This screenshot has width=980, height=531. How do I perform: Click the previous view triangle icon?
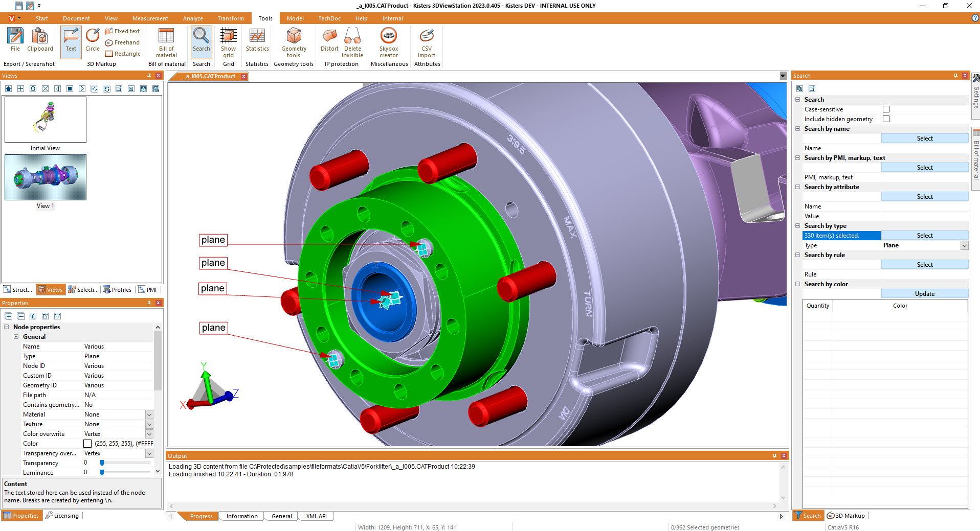pyautogui.click(x=57, y=89)
